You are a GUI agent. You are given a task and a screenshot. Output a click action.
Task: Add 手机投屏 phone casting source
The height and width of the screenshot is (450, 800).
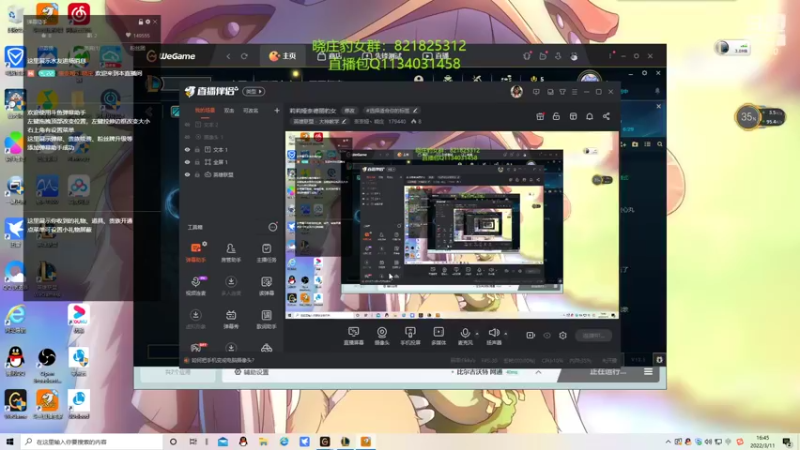pyautogui.click(x=410, y=336)
